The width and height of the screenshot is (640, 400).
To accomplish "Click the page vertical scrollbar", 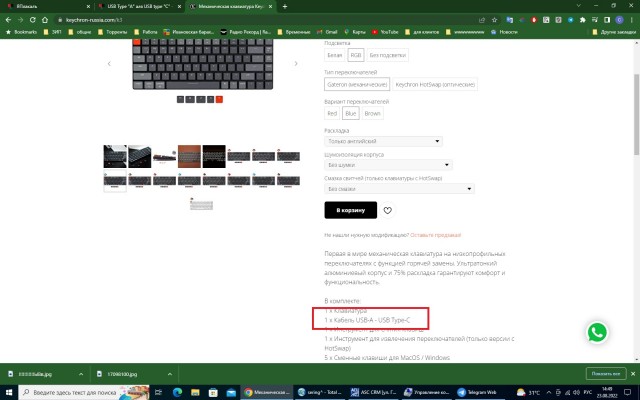I will (636, 114).
